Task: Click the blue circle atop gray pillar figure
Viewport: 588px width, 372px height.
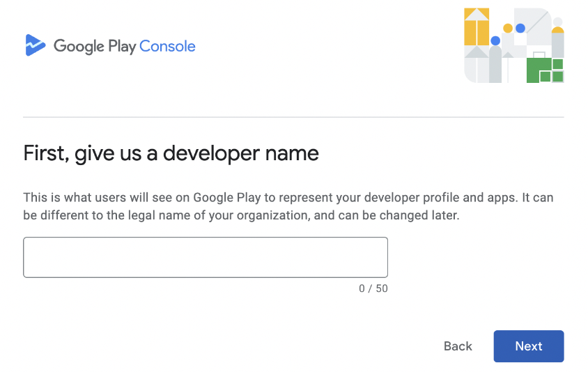Action: point(495,41)
